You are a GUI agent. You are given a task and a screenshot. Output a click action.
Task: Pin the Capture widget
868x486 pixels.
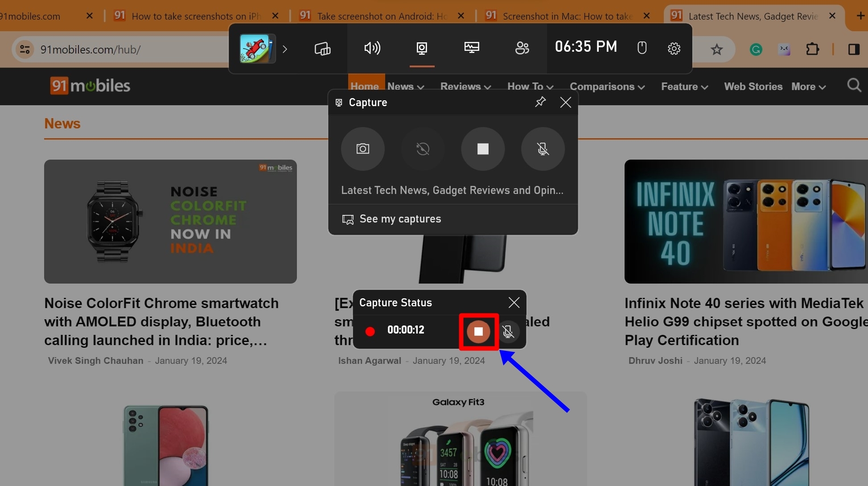tap(540, 102)
